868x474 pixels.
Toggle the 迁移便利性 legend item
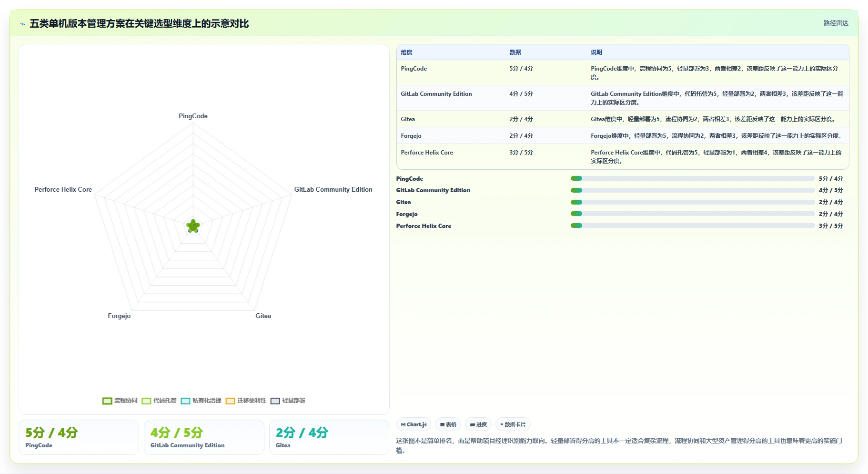pyautogui.click(x=246, y=401)
